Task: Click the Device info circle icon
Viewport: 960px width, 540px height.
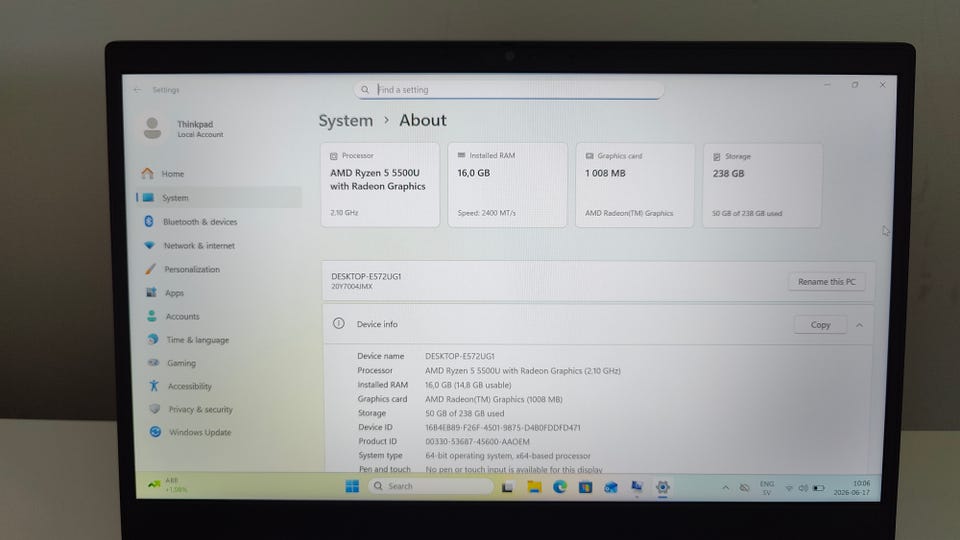Action: 339,323
